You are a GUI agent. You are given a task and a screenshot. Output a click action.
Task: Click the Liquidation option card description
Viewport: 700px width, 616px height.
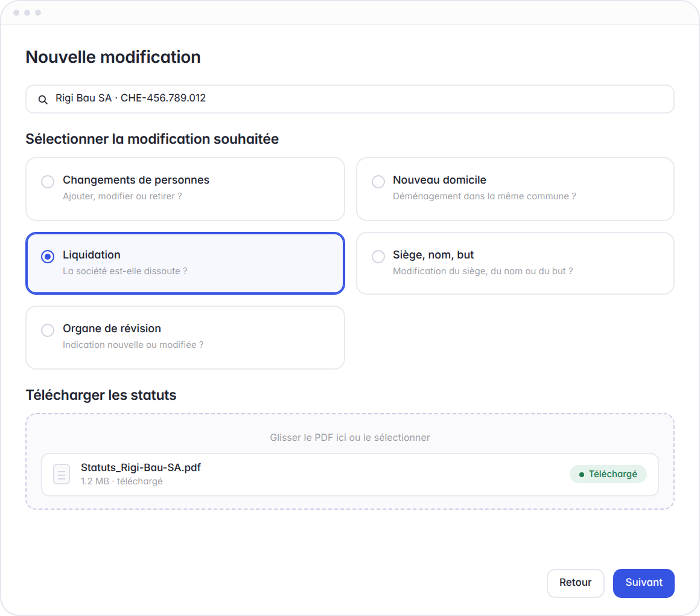[125, 271]
